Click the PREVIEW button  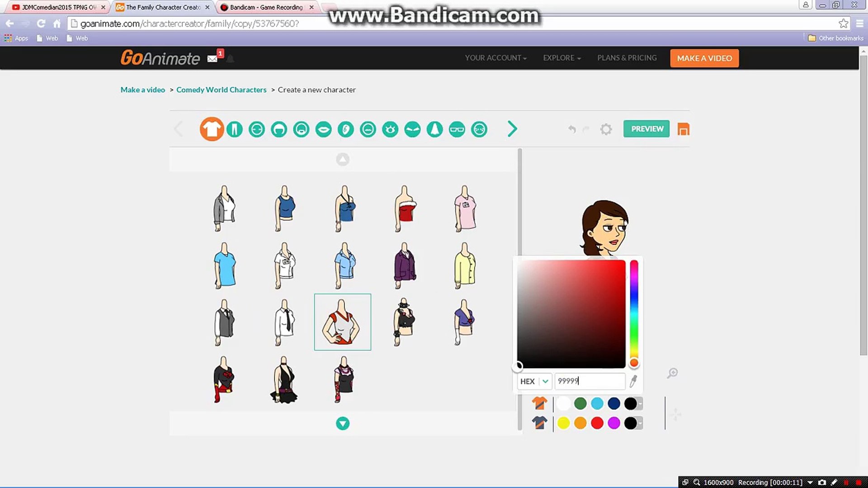[x=646, y=129]
